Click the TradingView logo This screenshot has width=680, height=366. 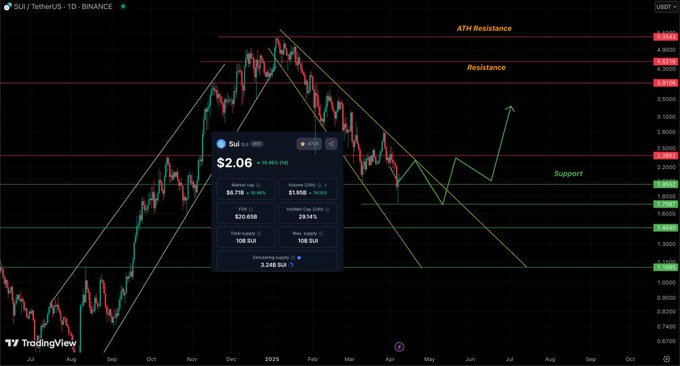[41, 343]
